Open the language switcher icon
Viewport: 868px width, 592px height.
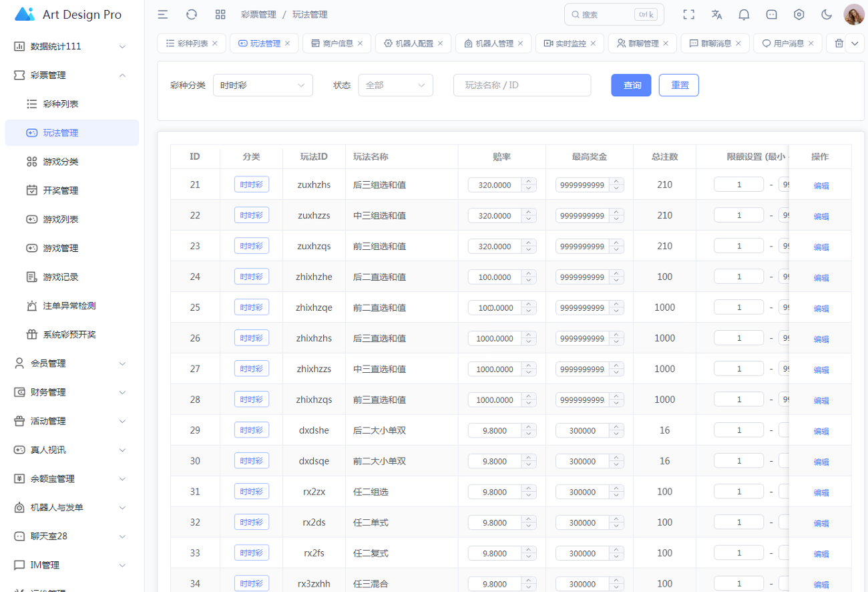[716, 15]
